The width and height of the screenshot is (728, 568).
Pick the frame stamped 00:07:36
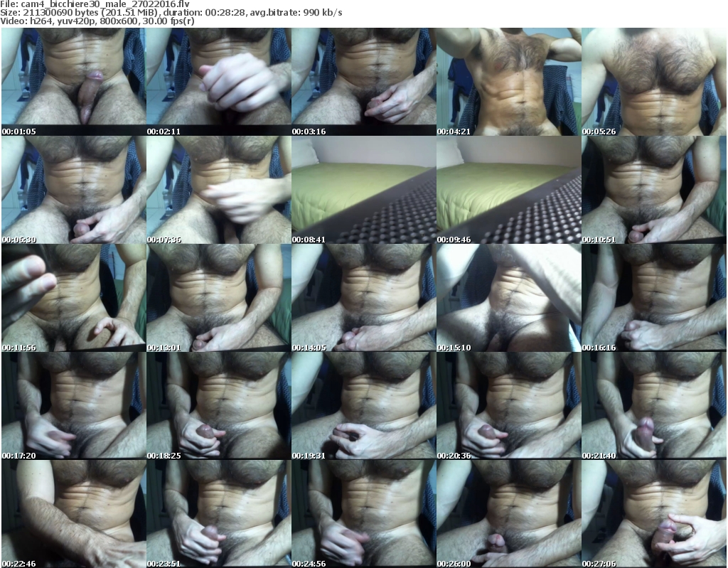219,190
